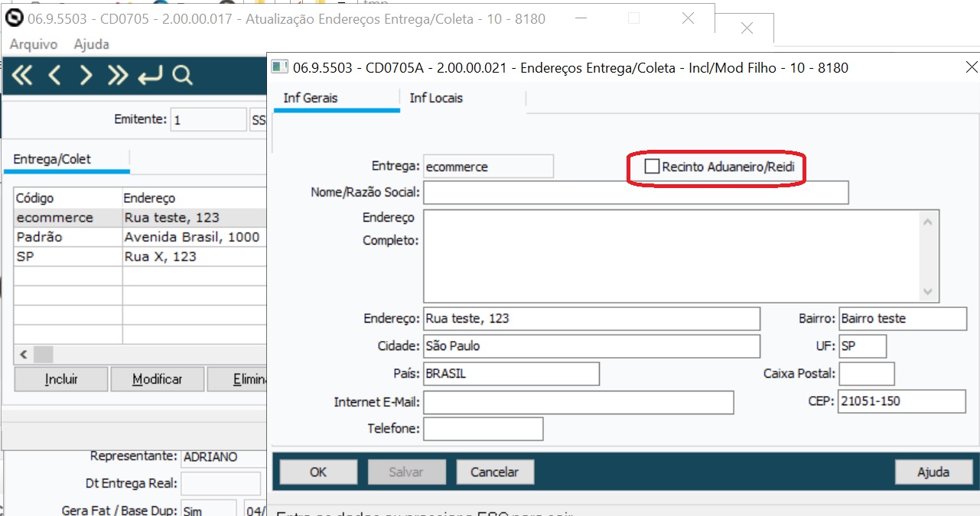This screenshot has height=516, width=980.
Task: Click the CD0705A dialog title icon
Action: click(280, 68)
